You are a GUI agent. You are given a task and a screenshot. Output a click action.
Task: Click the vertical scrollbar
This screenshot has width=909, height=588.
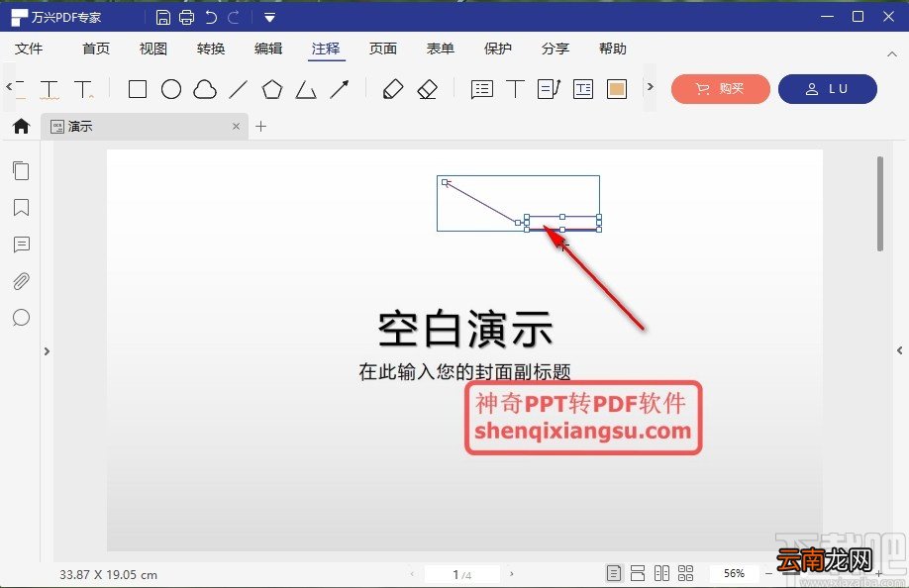[880, 204]
